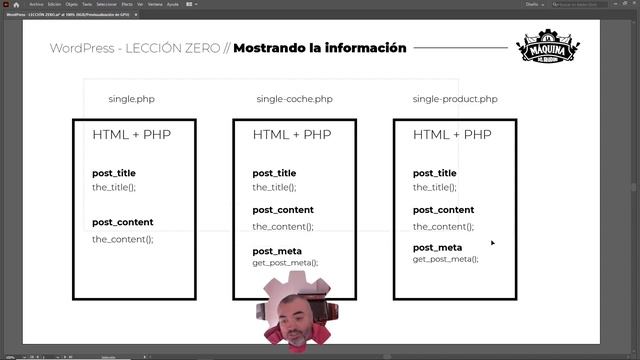Click the La Máquina logo graphic
640x360 pixels.
pyautogui.click(x=548, y=47)
